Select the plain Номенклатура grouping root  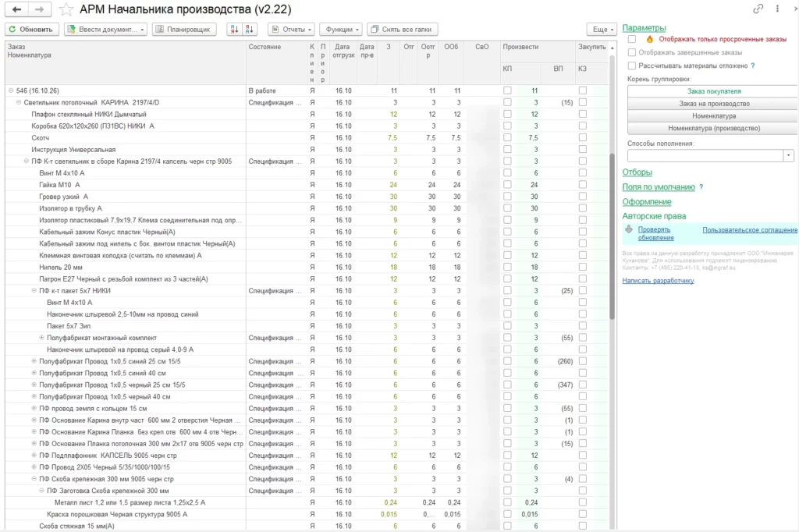[713, 115]
